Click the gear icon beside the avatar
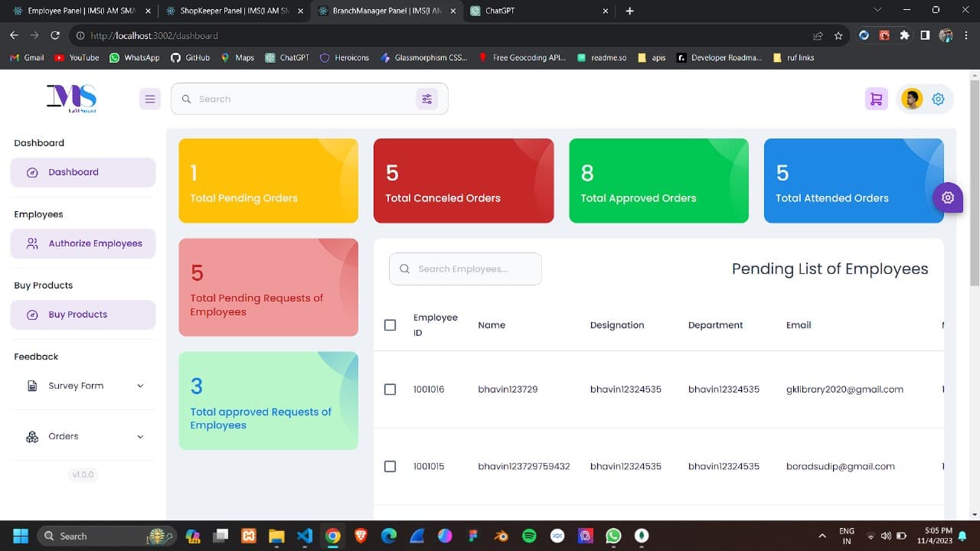980x551 pixels. tap(939, 99)
